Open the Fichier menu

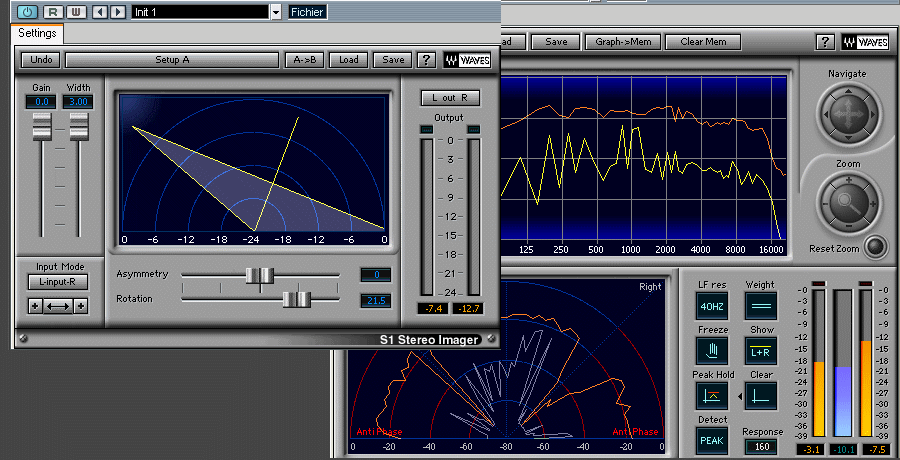[307, 12]
